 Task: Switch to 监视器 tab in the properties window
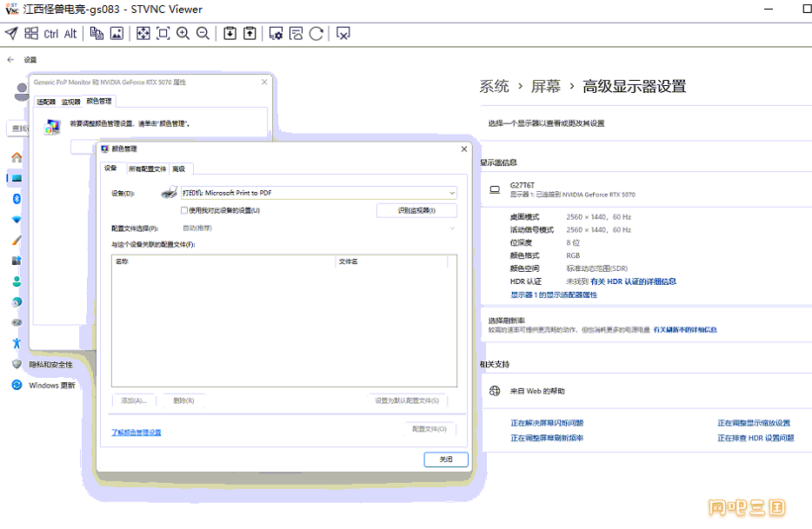[70, 102]
